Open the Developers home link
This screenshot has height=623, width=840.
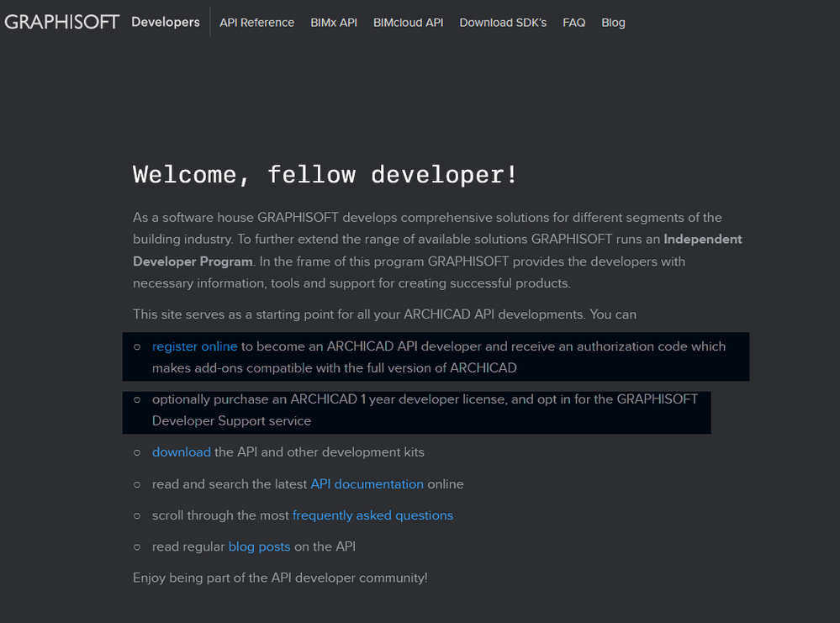coord(166,22)
